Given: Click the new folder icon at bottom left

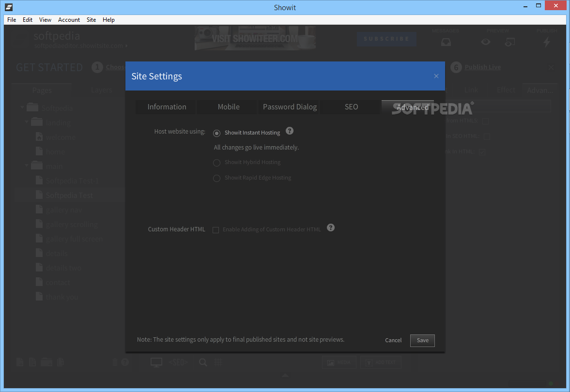Looking at the screenshot, I should [x=46, y=362].
